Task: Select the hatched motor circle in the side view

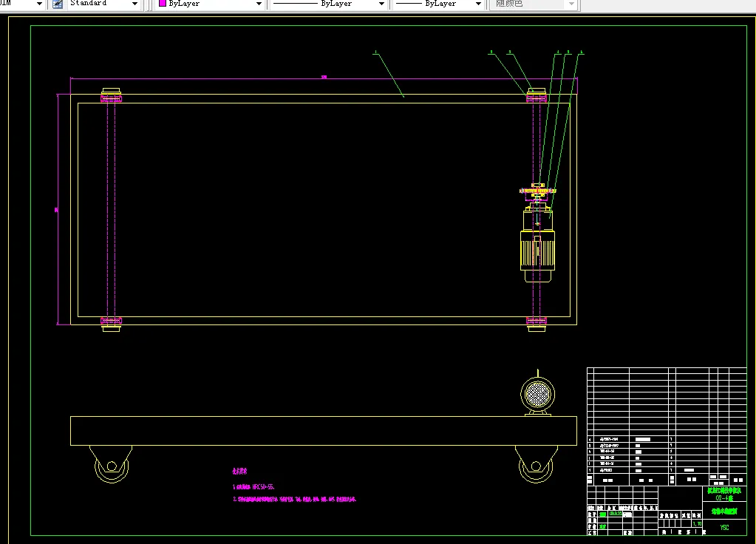Action: point(537,394)
